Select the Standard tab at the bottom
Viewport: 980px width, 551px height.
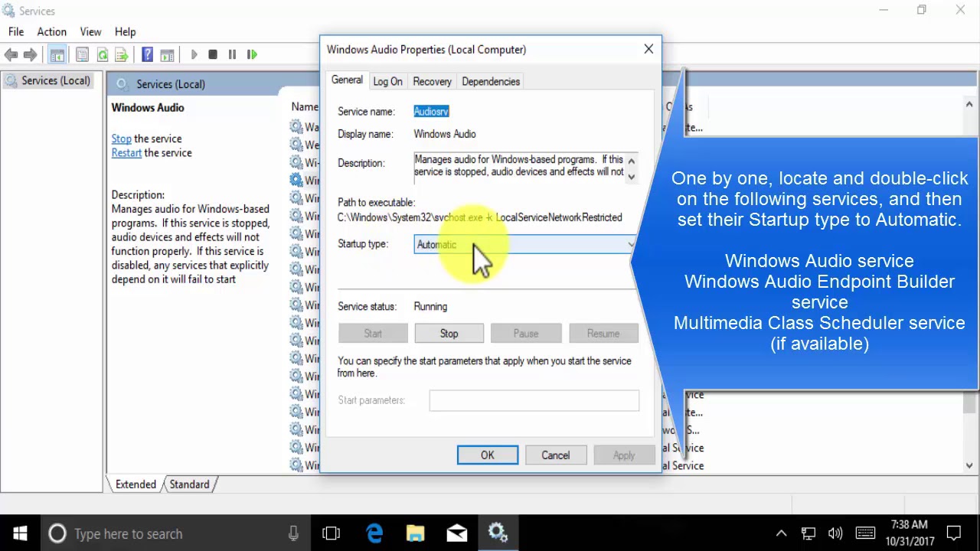point(189,484)
